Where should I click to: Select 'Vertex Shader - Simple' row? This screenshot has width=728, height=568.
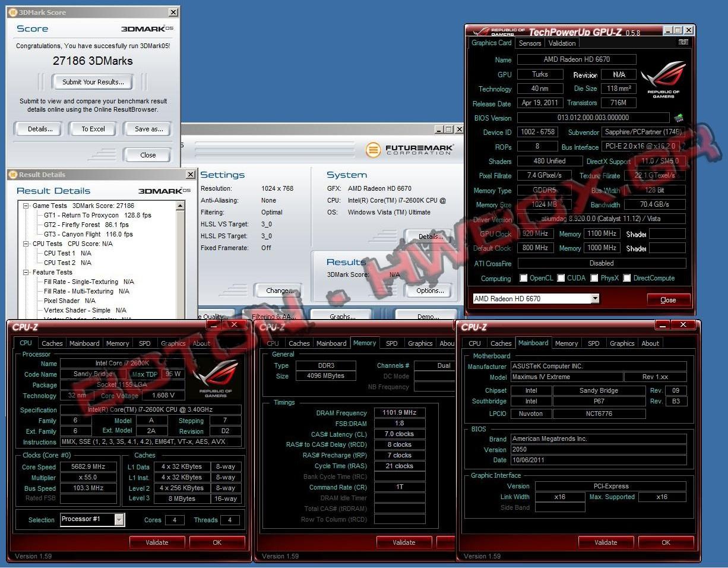86,310
